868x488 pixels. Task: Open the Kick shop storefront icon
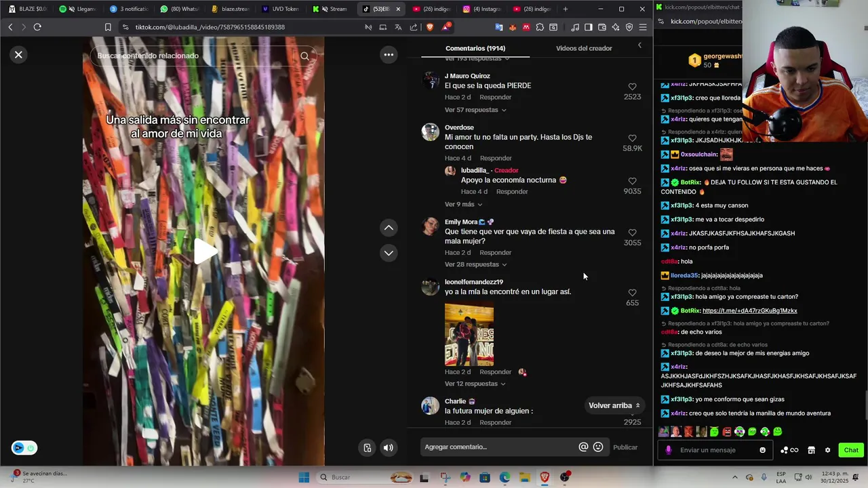click(811, 450)
